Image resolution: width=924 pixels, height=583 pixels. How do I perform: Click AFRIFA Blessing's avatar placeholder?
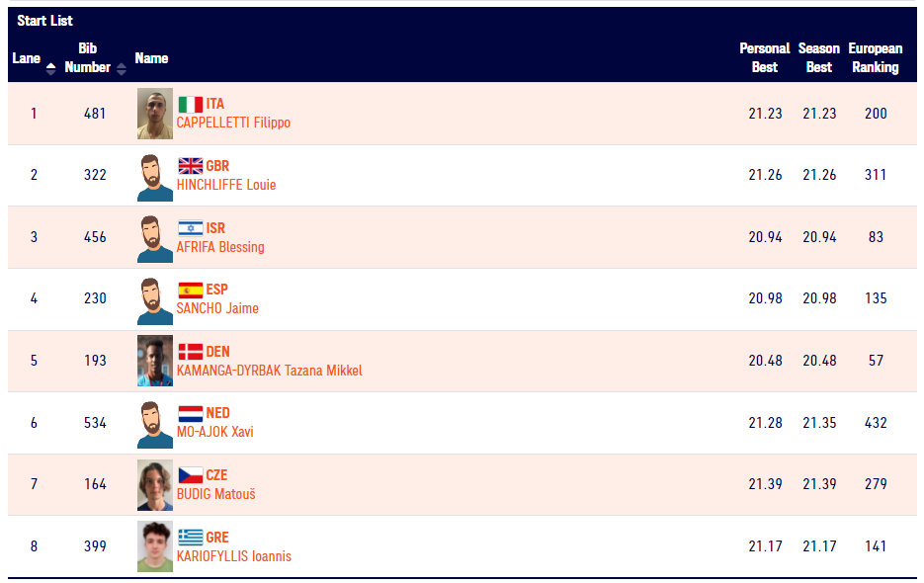point(155,238)
